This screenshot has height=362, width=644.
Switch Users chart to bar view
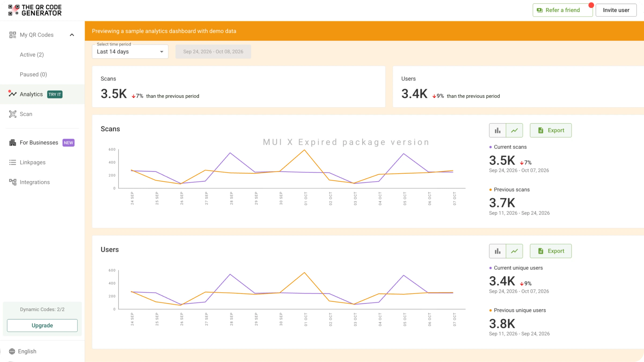(497, 251)
